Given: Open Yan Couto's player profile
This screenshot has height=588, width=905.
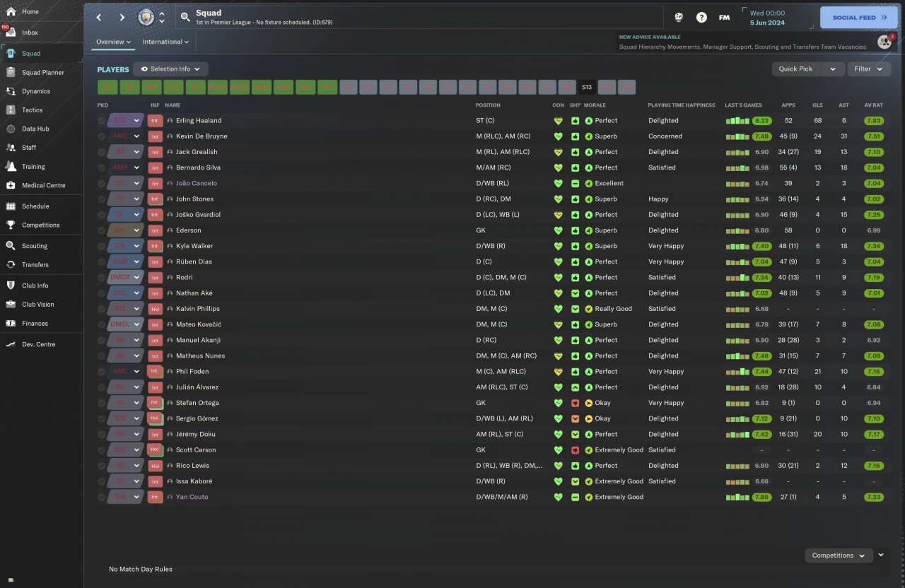Looking at the screenshot, I should pyautogui.click(x=192, y=497).
